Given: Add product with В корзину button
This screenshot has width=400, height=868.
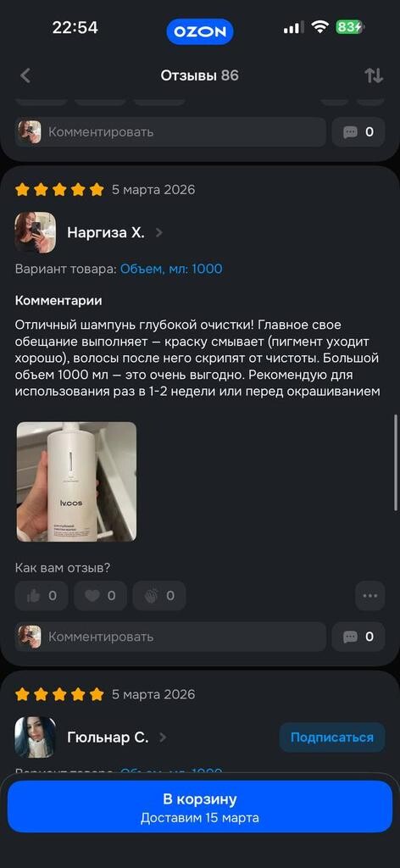Looking at the screenshot, I should (x=200, y=806).
